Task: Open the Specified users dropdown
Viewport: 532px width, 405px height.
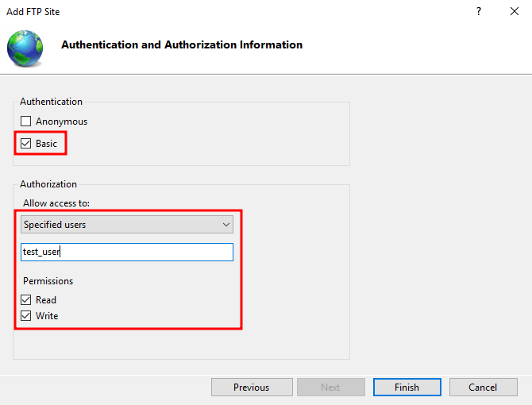Action: (127, 225)
